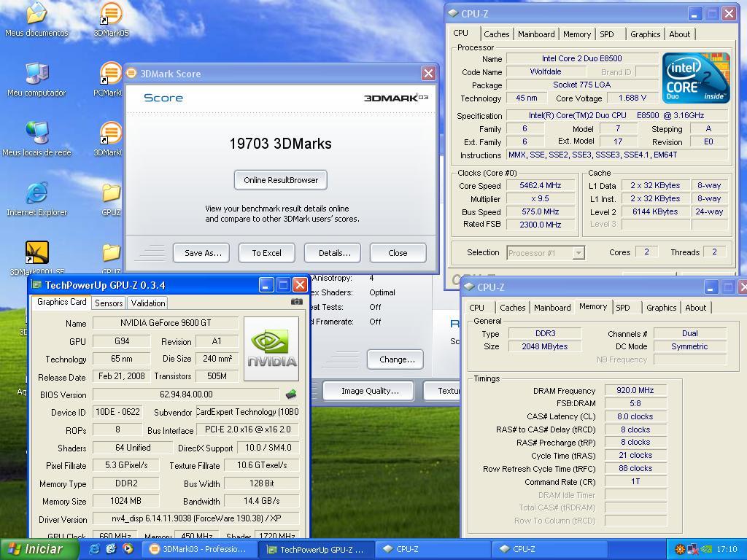Click the Save As... button
This screenshot has height=560, width=747.
coord(201,253)
